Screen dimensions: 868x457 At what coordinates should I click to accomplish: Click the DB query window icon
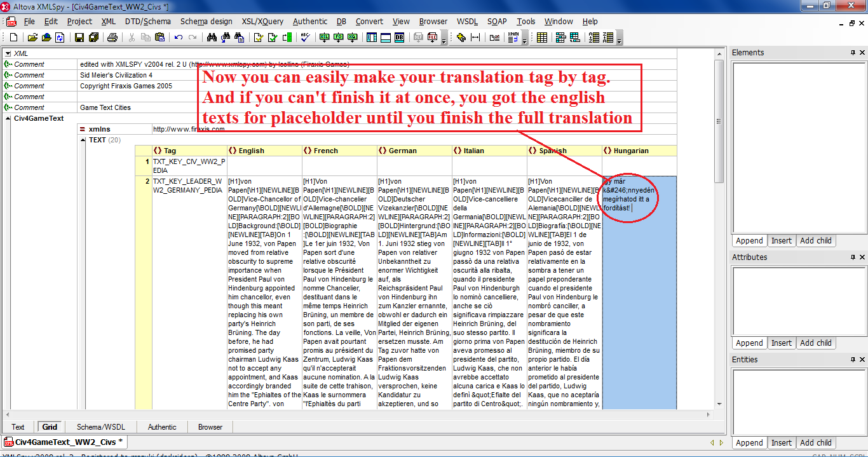399,38
